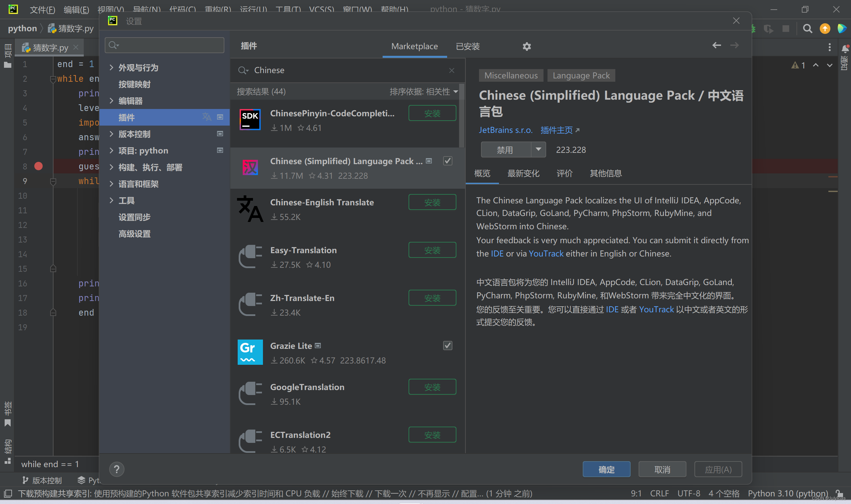Image resolution: width=851 pixels, height=504 pixels.
Task: Expand 工具 settings category
Action: click(x=111, y=200)
